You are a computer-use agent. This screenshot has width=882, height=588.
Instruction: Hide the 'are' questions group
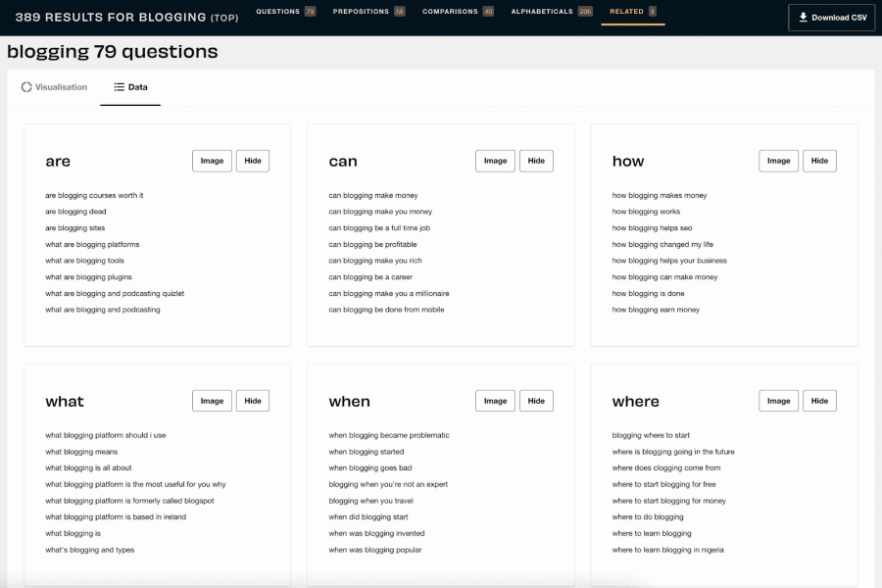click(253, 160)
